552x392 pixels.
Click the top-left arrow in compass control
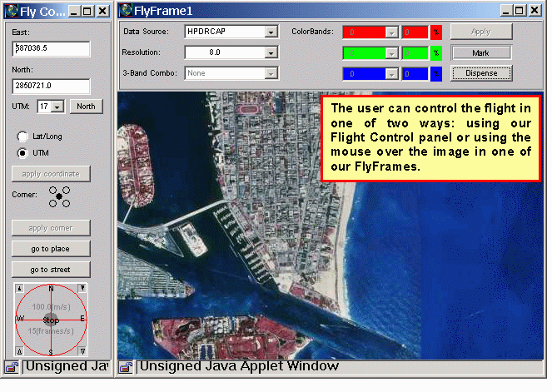click(x=18, y=288)
